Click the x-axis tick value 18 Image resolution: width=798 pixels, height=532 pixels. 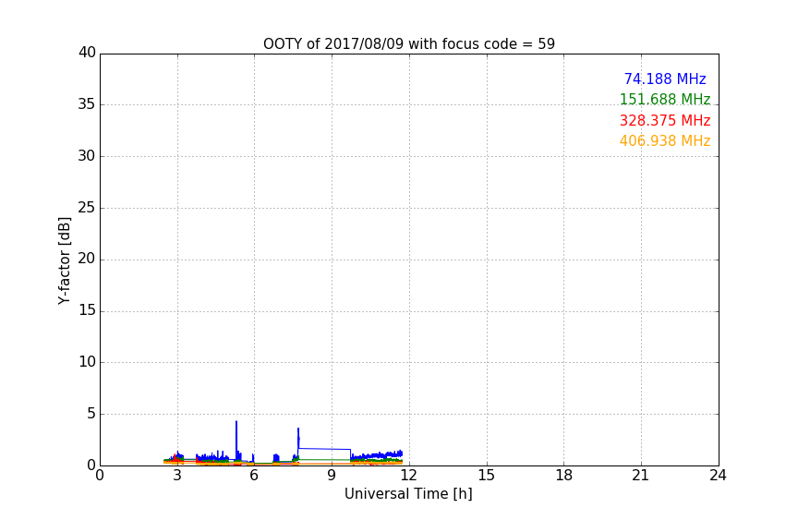(563, 476)
